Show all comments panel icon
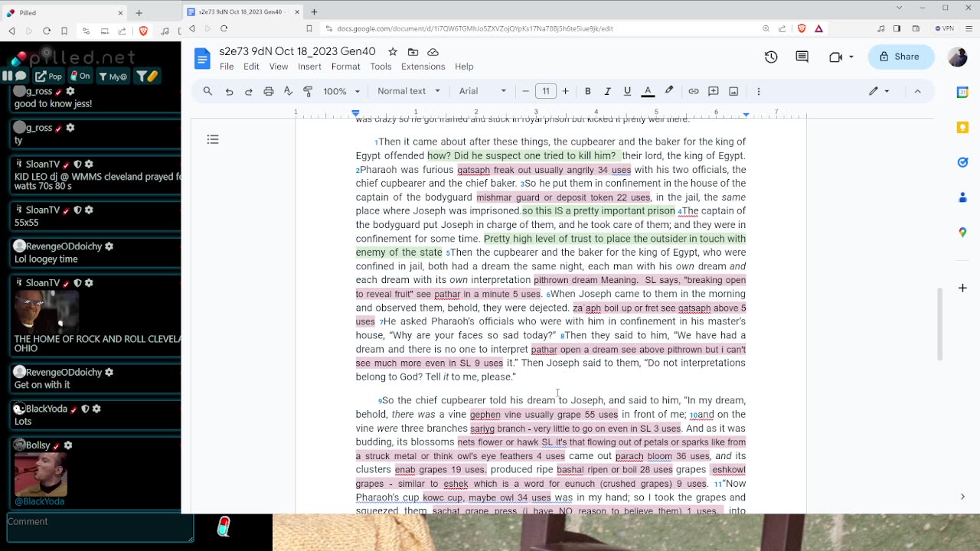The width and height of the screenshot is (980, 551). [x=802, y=57]
